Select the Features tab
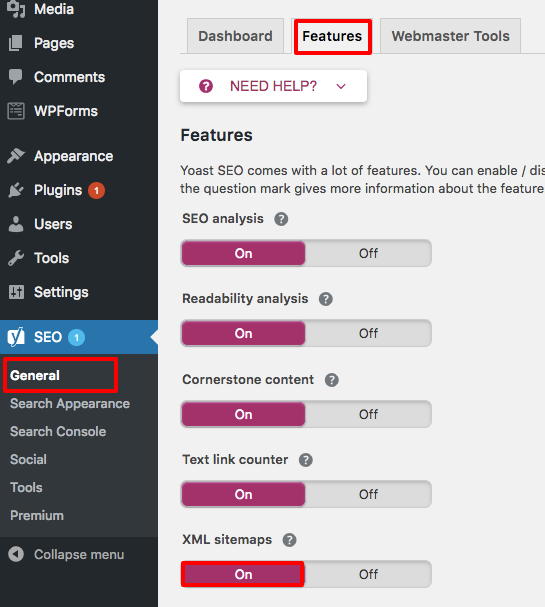545x607 pixels. pos(332,36)
